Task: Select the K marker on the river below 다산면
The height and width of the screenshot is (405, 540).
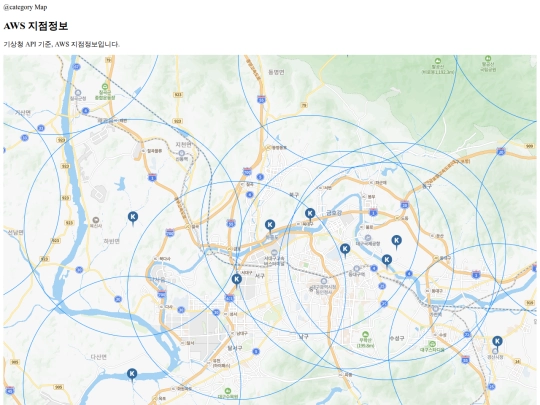Action: [132, 374]
